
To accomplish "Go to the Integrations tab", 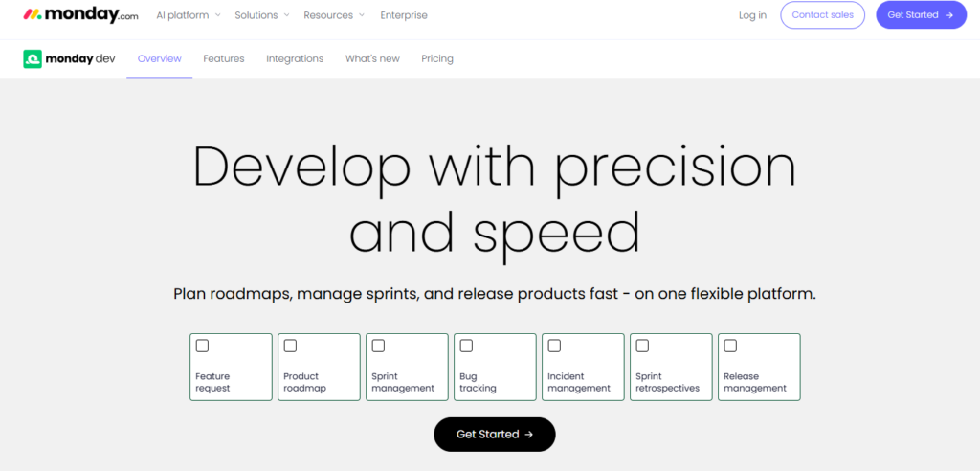I will coord(295,58).
